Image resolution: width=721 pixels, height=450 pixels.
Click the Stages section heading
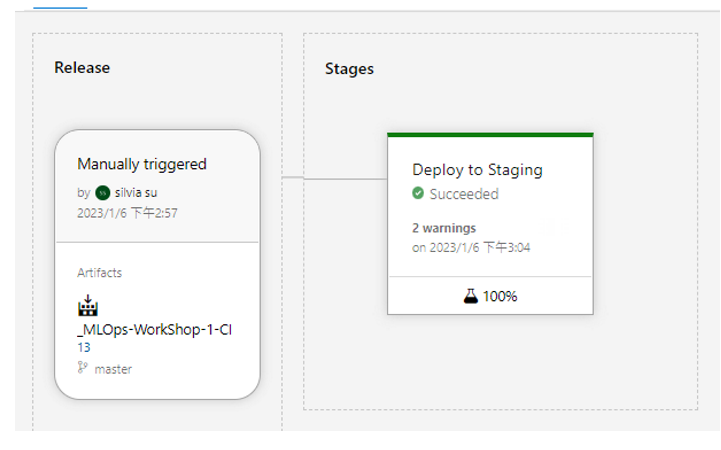click(349, 69)
